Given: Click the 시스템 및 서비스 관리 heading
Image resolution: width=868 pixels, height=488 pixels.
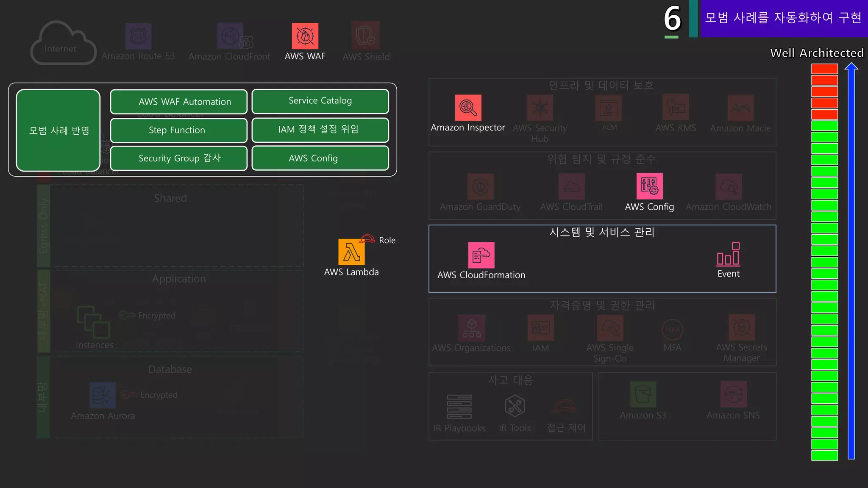Looking at the screenshot, I should 602,232.
